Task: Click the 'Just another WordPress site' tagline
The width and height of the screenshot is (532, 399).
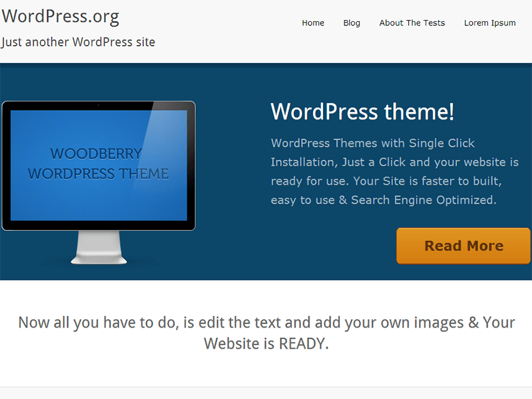Action: click(x=78, y=42)
